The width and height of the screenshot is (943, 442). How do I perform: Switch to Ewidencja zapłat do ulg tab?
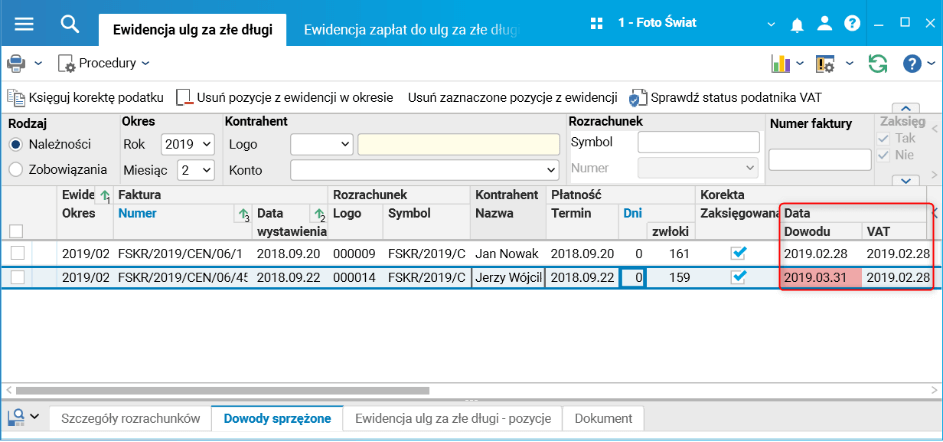[410, 30]
